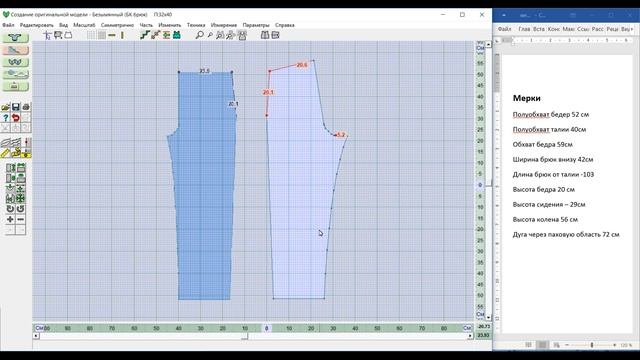Click the clockwise rotate icon
This screenshot has width=640, height=360.
coord(20,209)
